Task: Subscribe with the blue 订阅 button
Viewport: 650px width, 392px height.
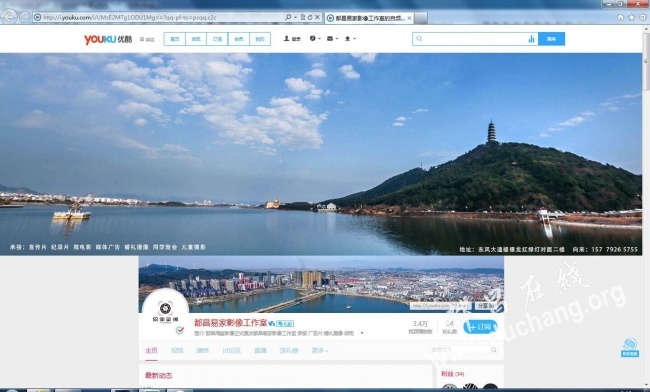Action: 480,327
